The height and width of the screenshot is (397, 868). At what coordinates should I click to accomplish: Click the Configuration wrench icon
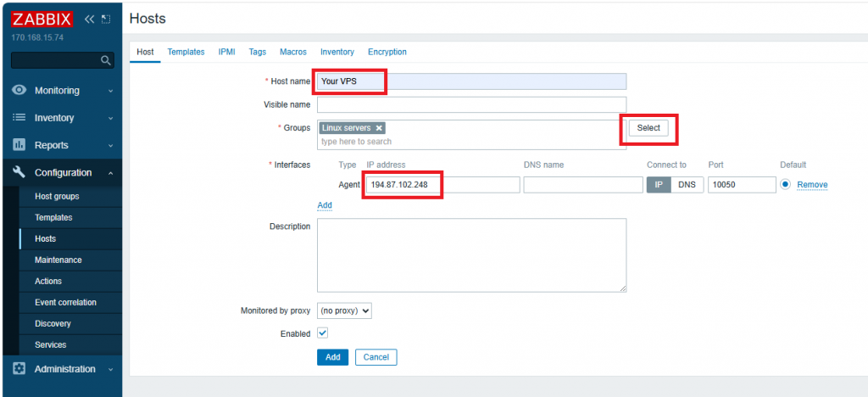pyautogui.click(x=19, y=172)
